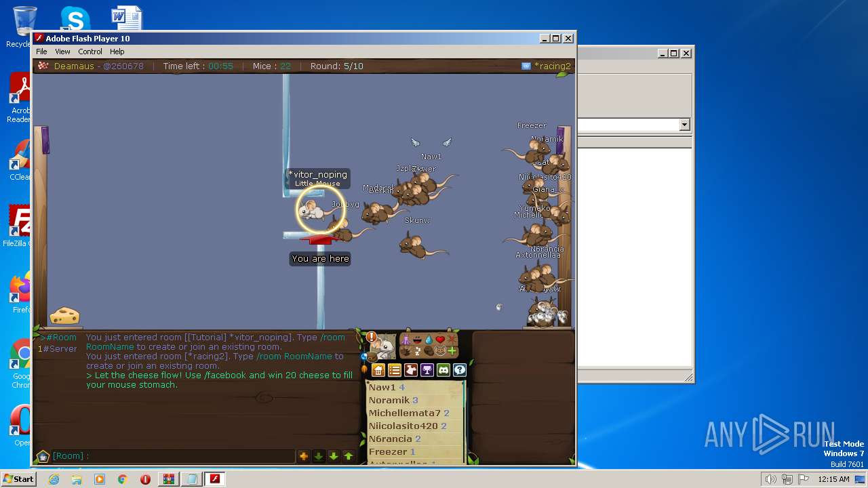
Task: Click the orange plus chat button
Action: coord(304,456)
